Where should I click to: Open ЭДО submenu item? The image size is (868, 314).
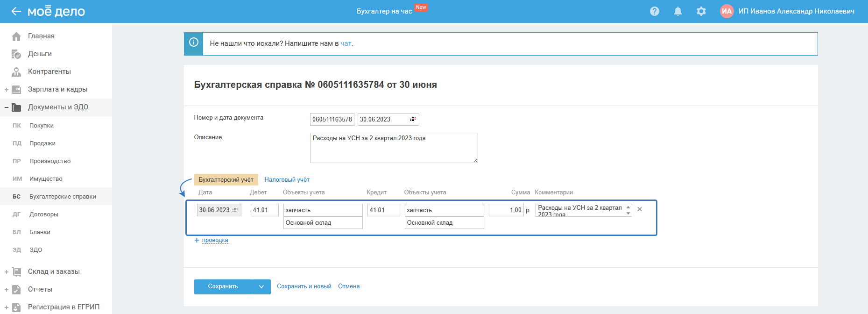click(36, 250)
